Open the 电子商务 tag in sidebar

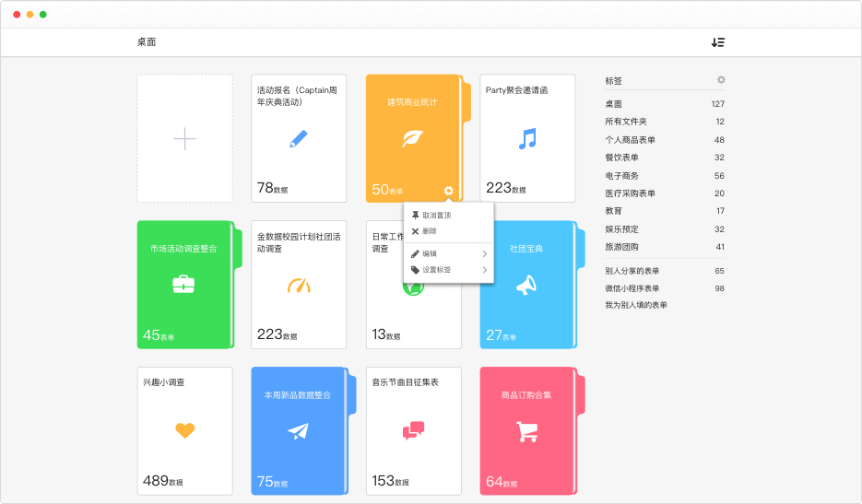pos(622,175)
